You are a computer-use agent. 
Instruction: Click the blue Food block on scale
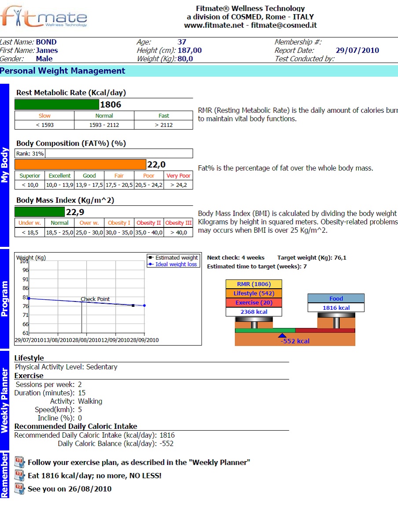pos(336,298)
